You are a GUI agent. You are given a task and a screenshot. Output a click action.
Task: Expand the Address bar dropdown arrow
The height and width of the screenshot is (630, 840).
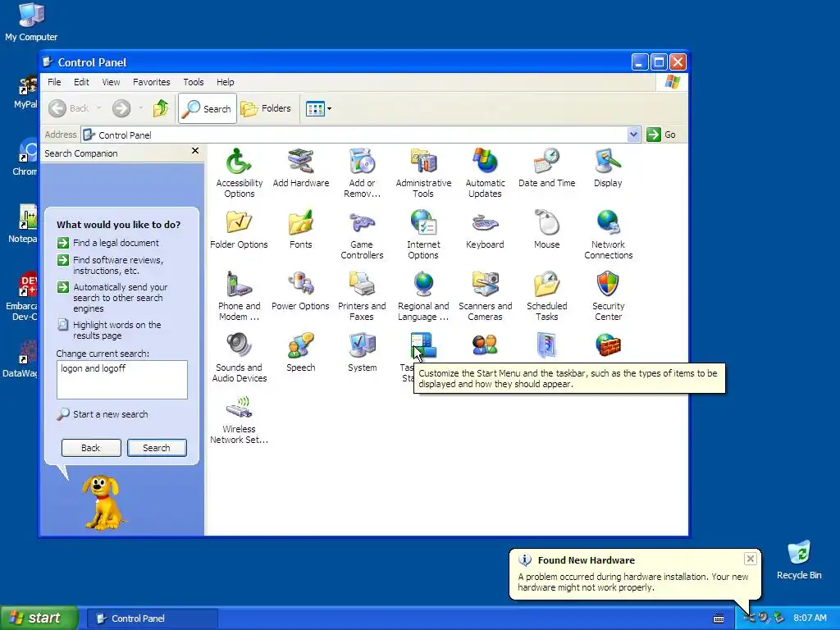pos(633,135)
